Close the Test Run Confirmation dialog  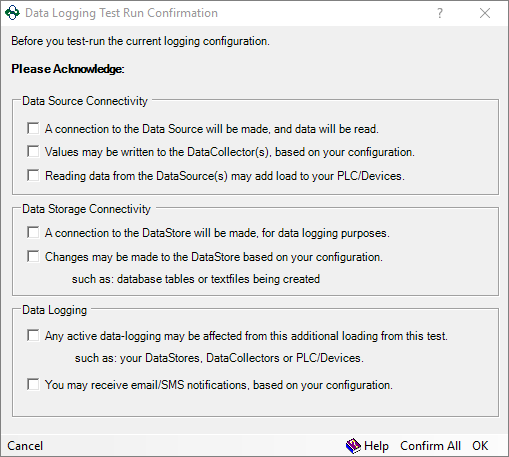pyautogui.click(x=485, y=13)
